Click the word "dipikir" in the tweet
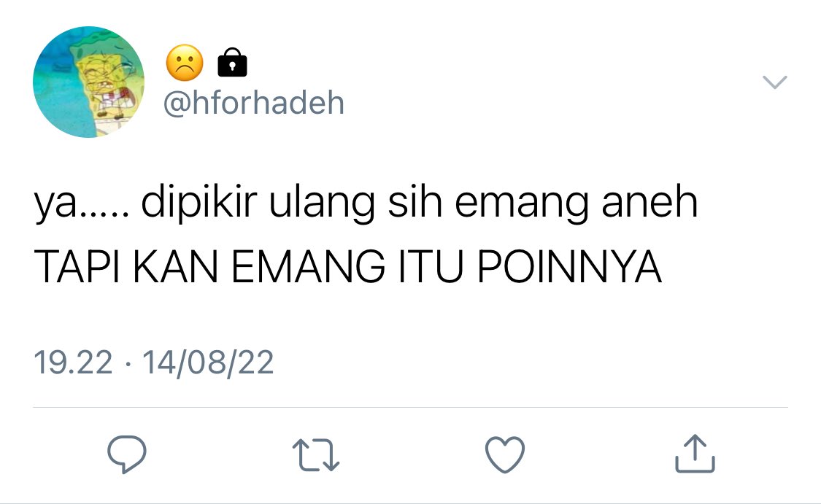The width and height of the screenshot is (821, 504). tap(199, 202)
